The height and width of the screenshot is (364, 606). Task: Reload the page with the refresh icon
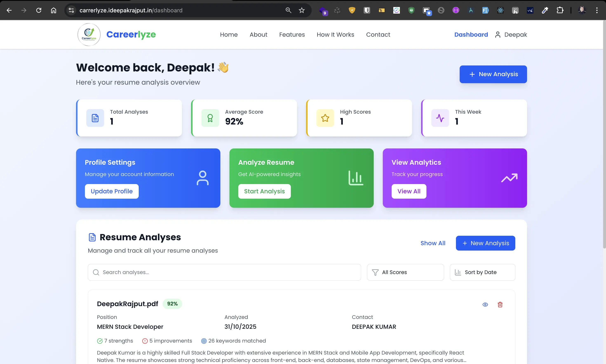pos(39,10)
